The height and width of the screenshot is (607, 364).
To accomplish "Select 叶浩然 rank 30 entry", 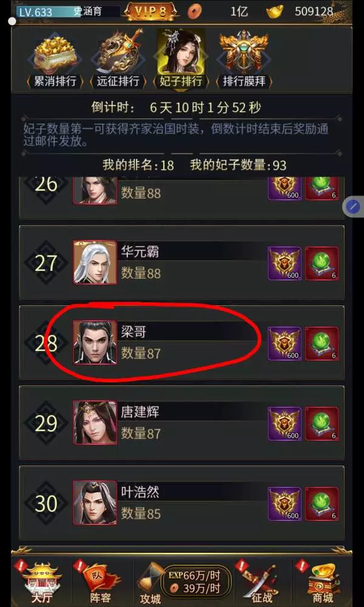I will 181,503.
